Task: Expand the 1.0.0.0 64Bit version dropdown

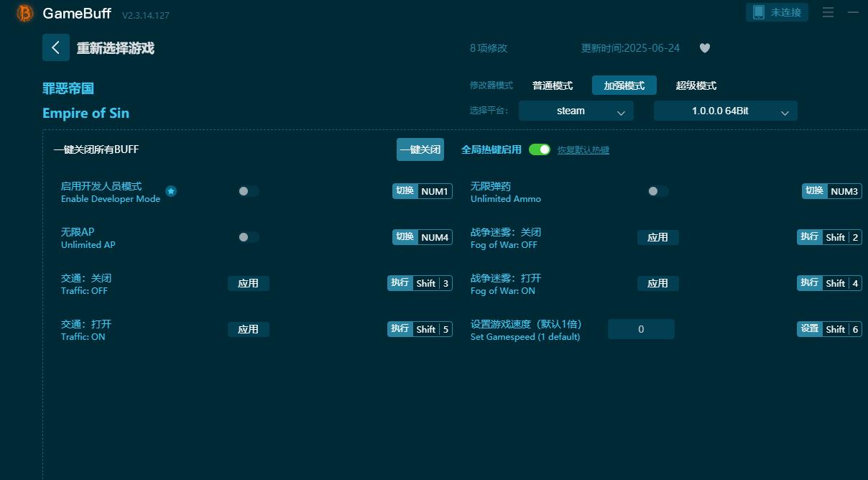Action: [724, 111]
